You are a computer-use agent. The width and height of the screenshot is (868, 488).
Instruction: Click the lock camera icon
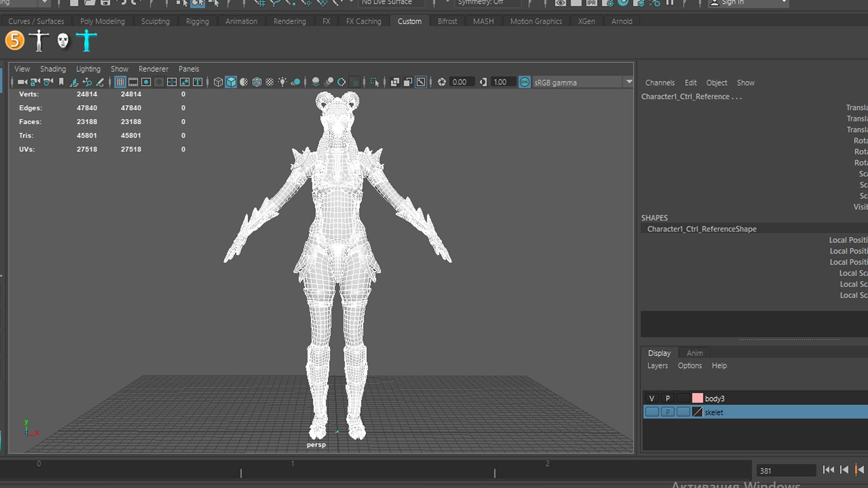coord(35,82)
